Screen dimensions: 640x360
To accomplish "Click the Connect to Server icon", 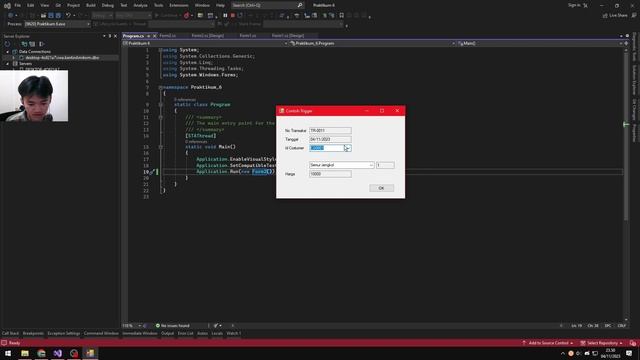I will pyautogui.click(x=32, y=44).
